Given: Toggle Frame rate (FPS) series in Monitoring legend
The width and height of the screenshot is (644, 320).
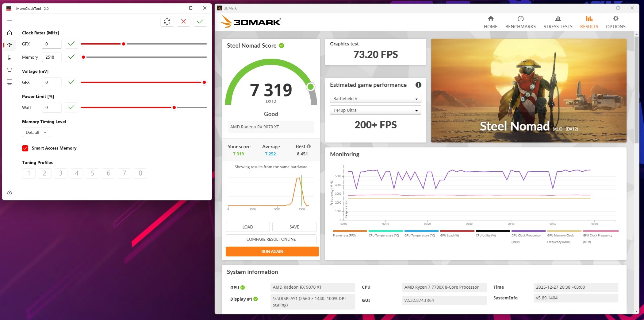Looking at the screenshot, I should [x=350, y=233].
